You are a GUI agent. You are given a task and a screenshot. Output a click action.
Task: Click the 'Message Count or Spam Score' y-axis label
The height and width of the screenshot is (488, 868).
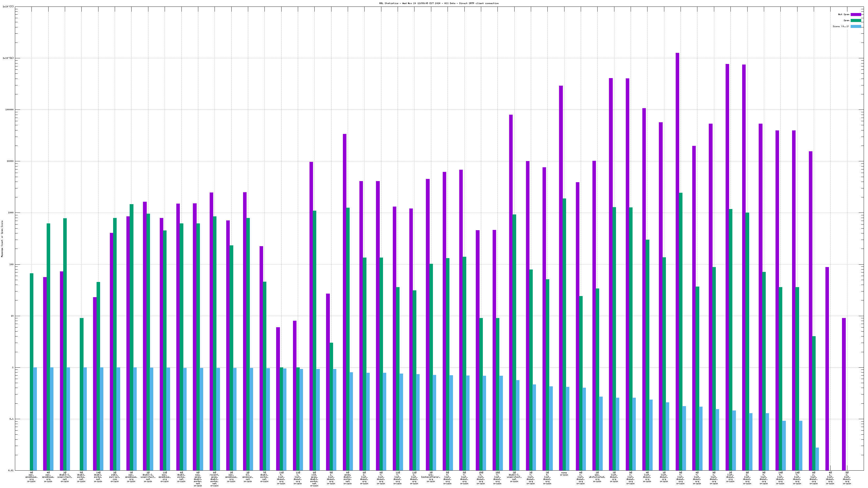[2, 239]
